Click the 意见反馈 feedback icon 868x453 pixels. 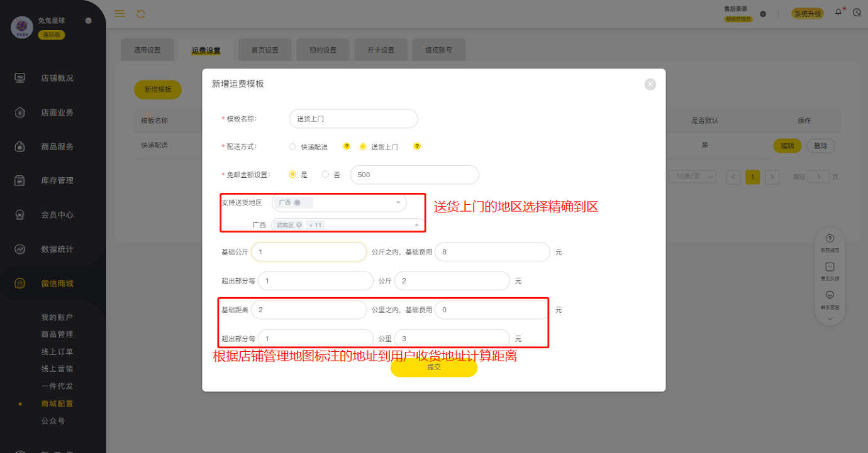[830, 267]
